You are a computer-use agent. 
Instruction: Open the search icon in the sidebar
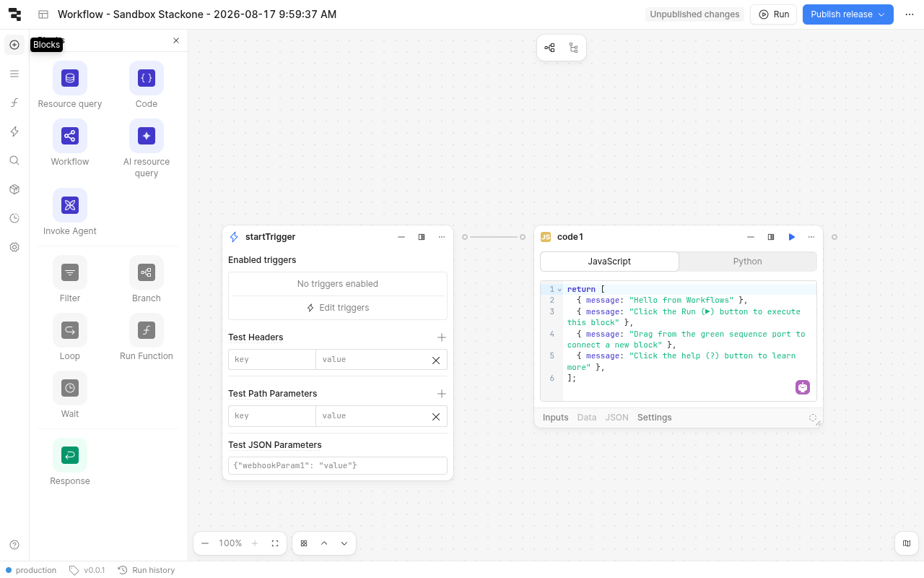14,160
